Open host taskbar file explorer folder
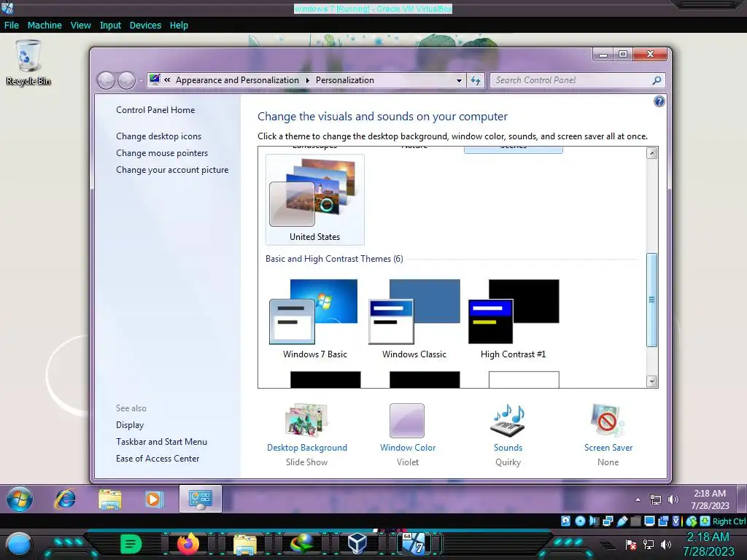The image size is (747, 560). coord(245,544)
